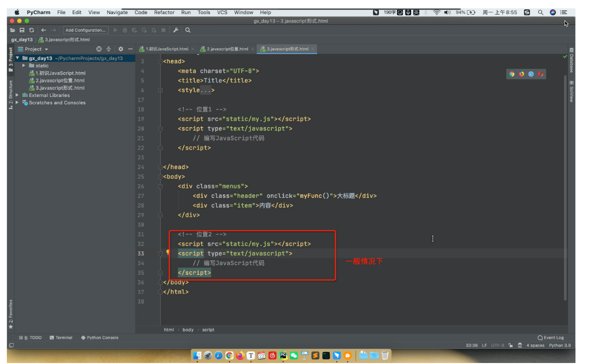Screen dimensions: 594x364
Task: Expand Scratches and Consoles node
Action: pos(18,103)
